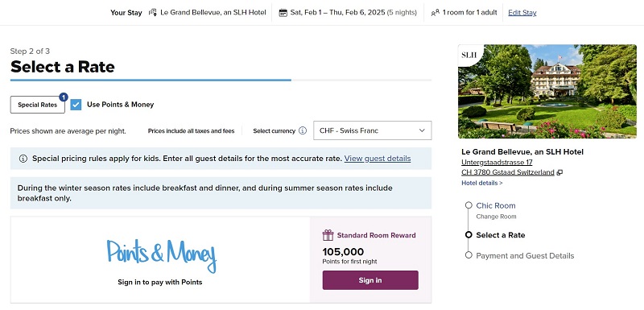This screenshot has height=310, width=644.
Task: Select the Chic Room step circle
Action: click(x=469, y=205)
